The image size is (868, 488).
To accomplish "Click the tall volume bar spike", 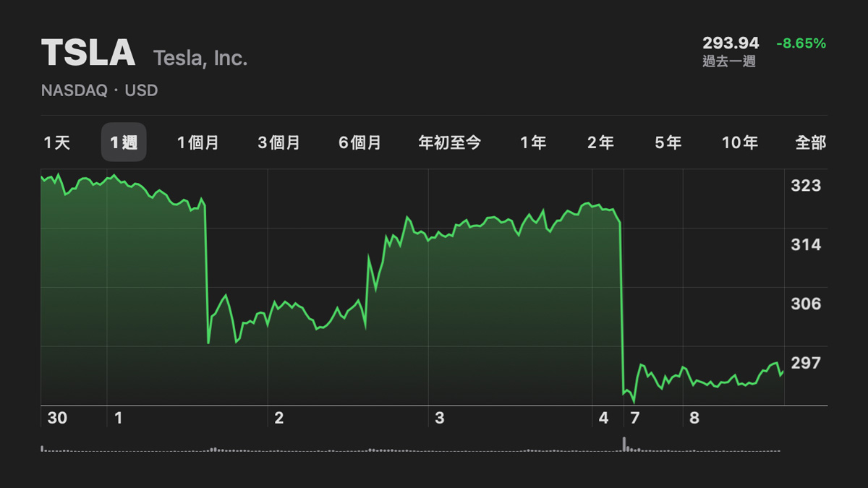I will click(624, 444).
